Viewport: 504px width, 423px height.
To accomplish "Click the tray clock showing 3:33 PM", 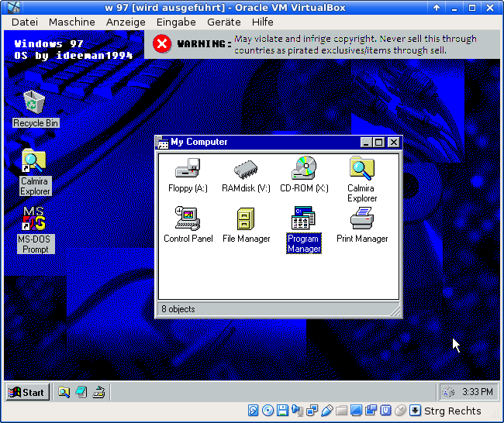I will click(478, 392).
